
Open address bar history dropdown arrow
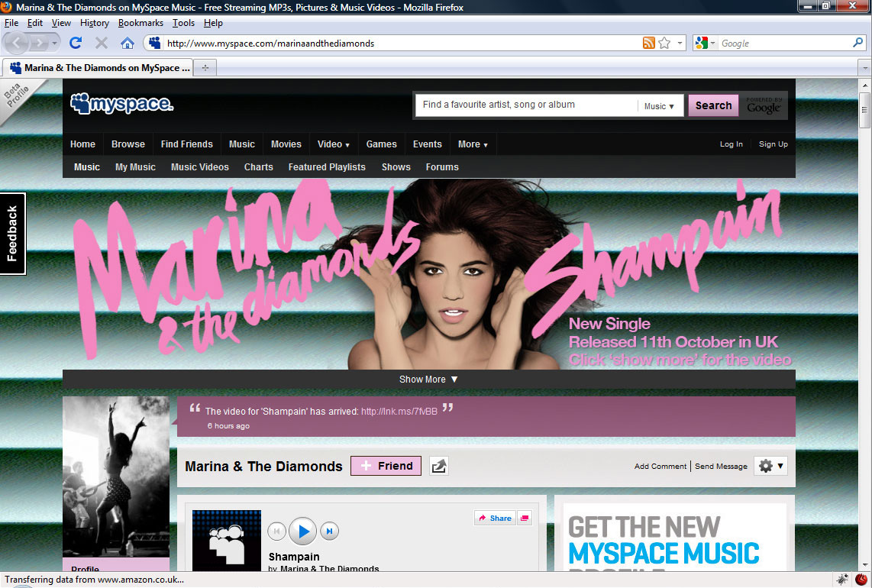click(x=680, y=43)
